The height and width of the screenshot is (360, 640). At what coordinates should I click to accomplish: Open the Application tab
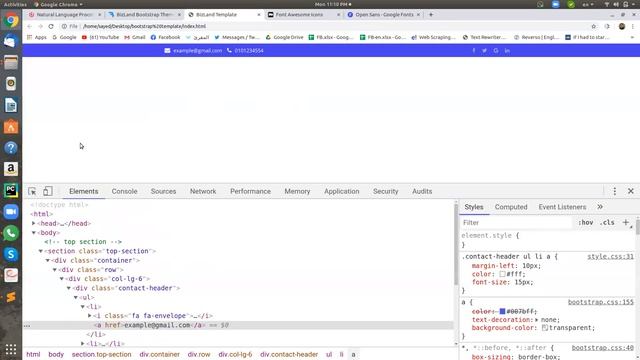342,191
